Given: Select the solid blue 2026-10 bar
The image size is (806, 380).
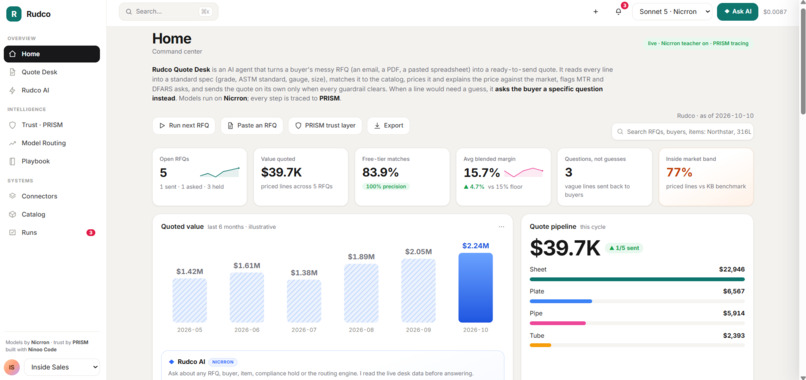Looking at the screenshot, I should [475, 287].
